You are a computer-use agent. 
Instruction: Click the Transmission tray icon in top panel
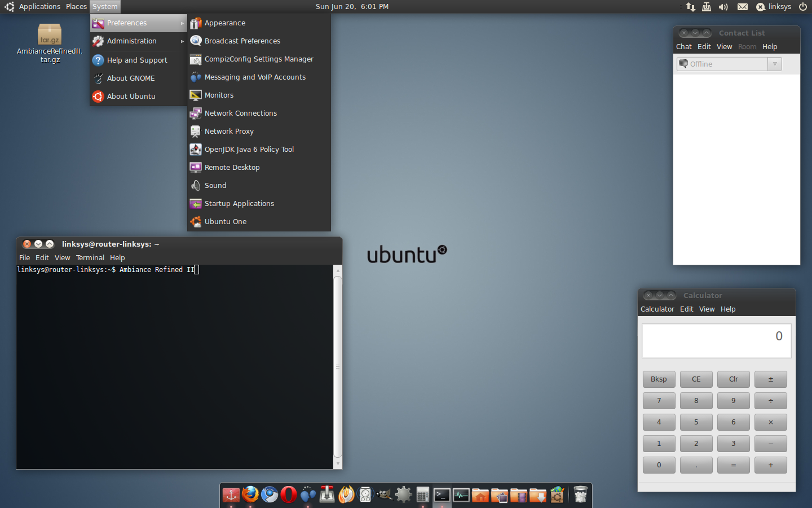click(707, 7)
